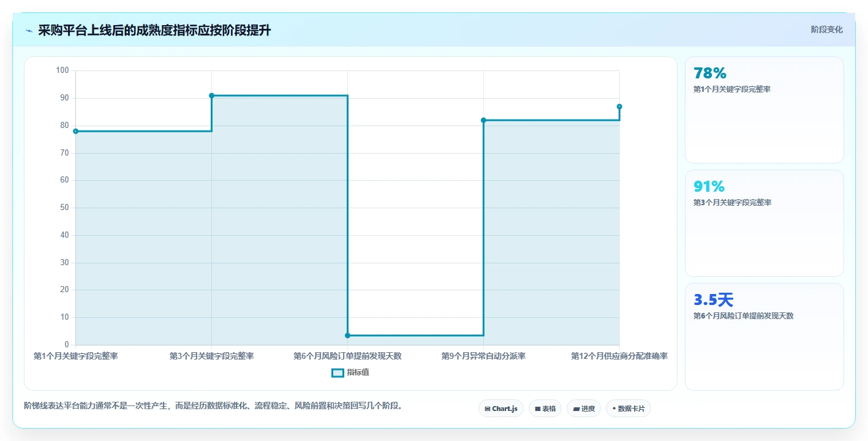
Task: Click the data point at 82 on chart
Action: click(483, 120)
